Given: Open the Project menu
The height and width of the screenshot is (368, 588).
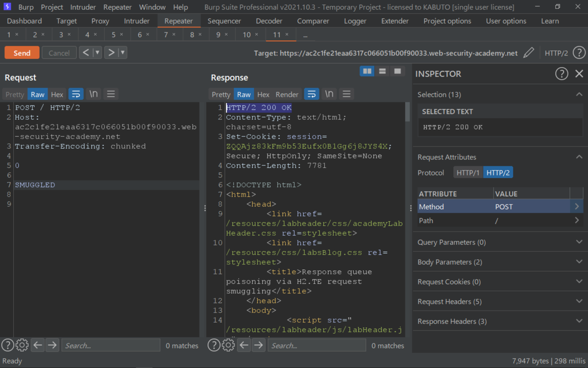Looking at the screenshot, I should (52, 7).
